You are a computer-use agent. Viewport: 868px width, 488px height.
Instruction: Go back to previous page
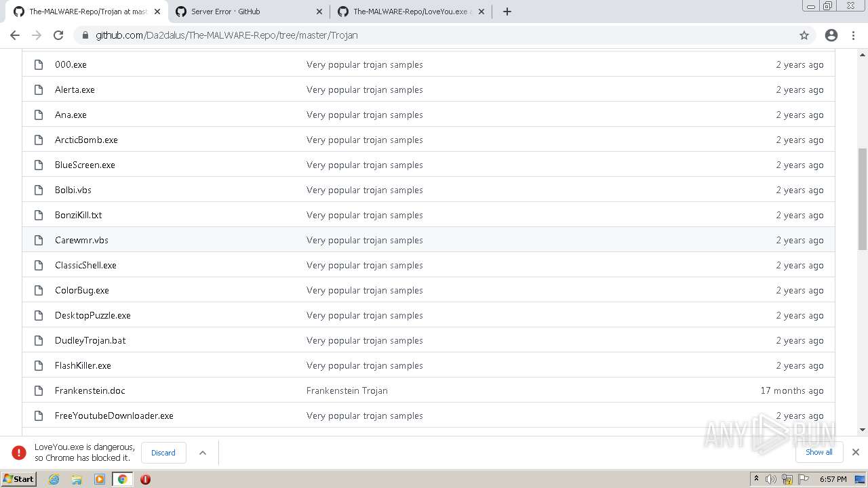pyautogui.click(x=15, y=35)
